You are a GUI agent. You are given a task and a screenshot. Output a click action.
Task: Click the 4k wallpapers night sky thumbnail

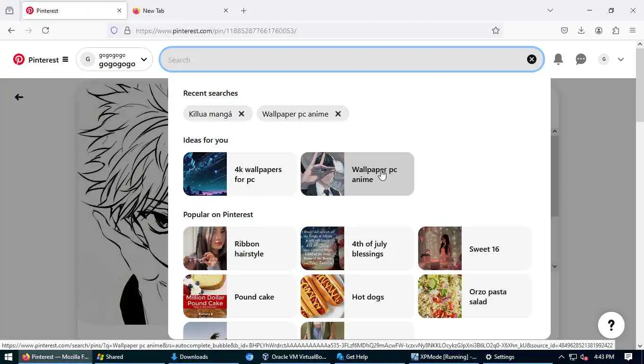[205, 174]
